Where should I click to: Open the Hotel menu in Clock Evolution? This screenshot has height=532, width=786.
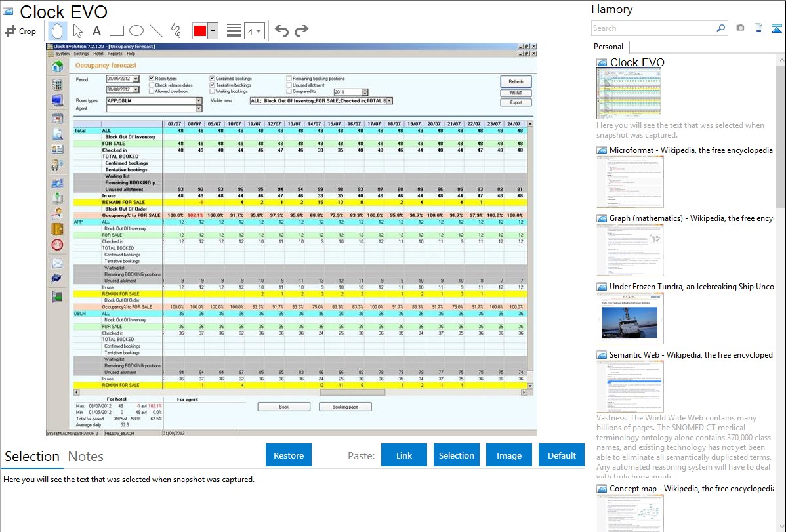(98, 54)
